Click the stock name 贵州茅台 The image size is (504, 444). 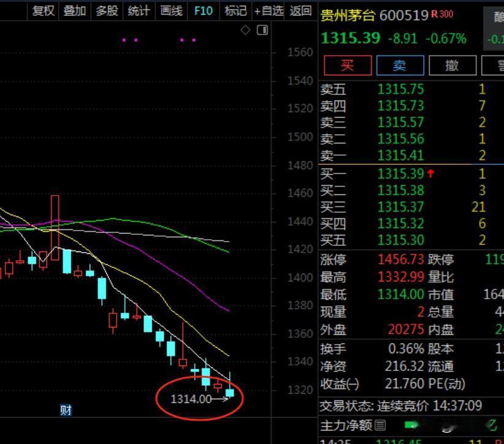[x=348, y=15]
